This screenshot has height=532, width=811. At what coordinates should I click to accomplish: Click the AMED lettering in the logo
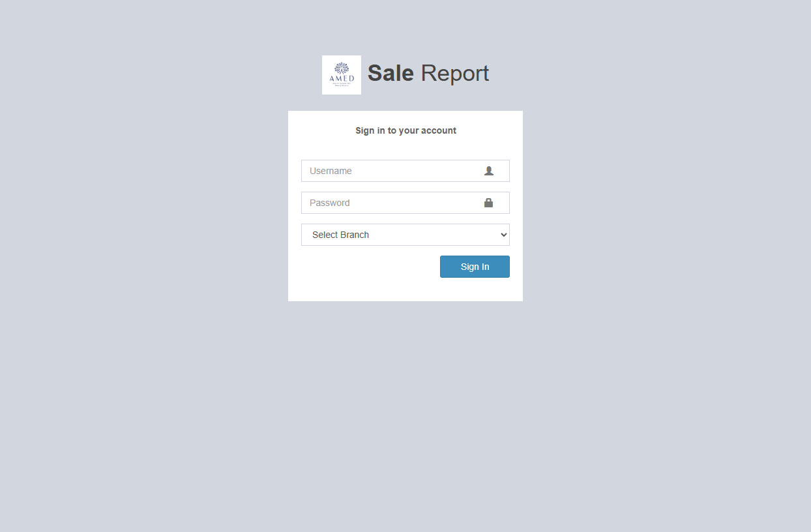342,79
